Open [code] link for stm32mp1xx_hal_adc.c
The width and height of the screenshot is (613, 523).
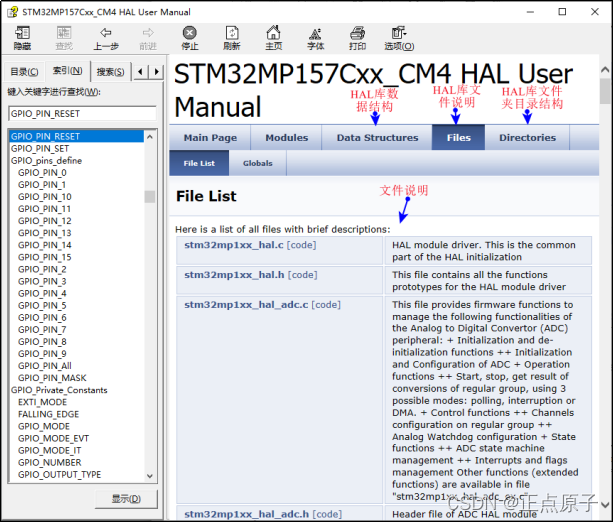point(326,304)
